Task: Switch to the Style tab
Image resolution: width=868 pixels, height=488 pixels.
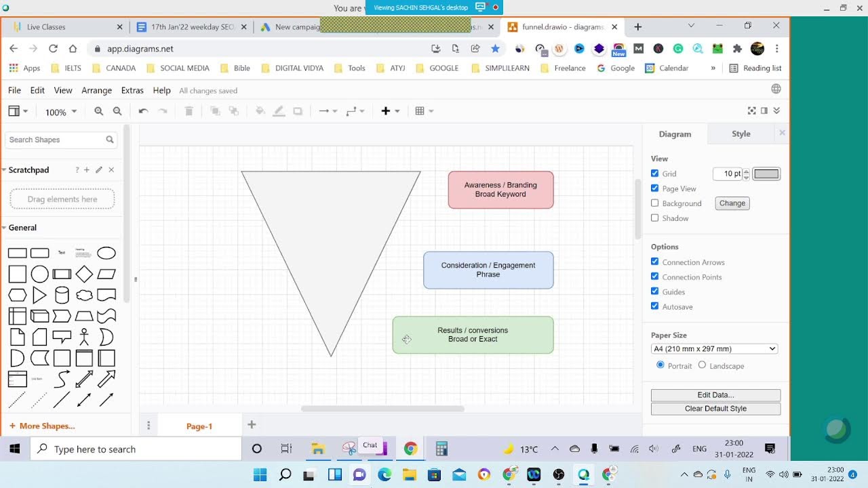Action: pos(741,134)
